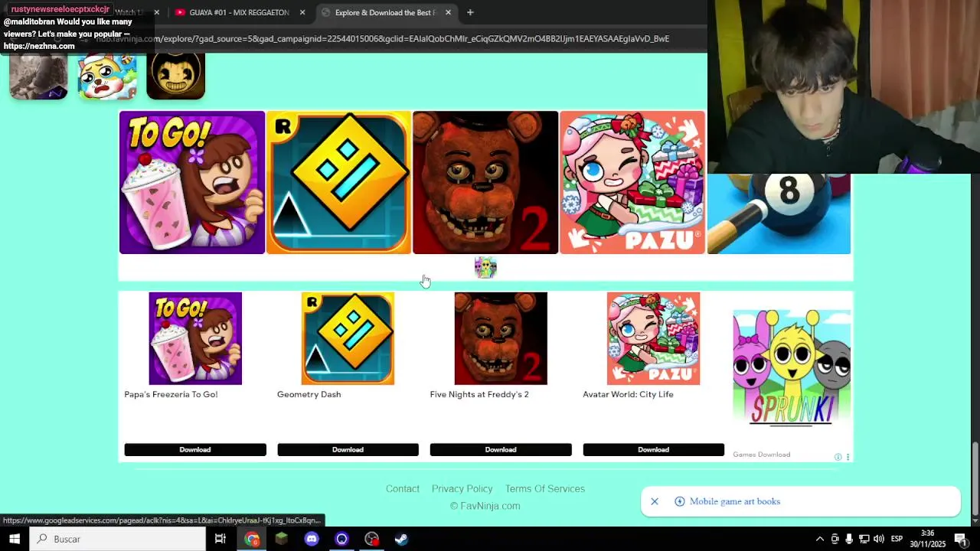The image size is (980, 551).
Task: Launch Minecraft from the taskbar
Action: tap(282, 539)
